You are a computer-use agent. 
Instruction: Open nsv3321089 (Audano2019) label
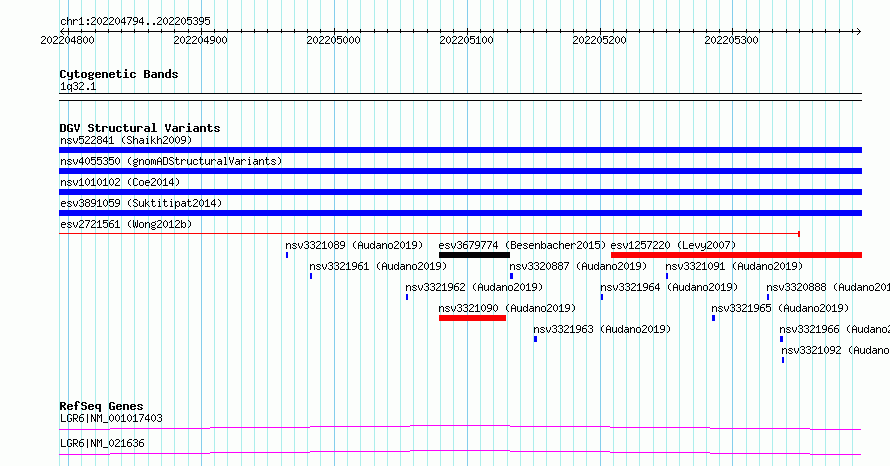354,245
